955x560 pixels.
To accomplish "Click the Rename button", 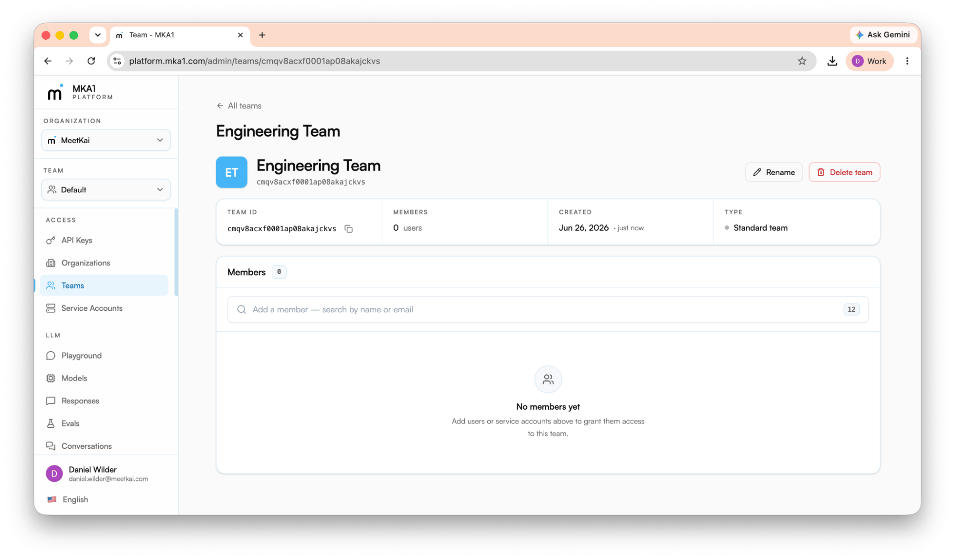I will (x=774, y=172).
